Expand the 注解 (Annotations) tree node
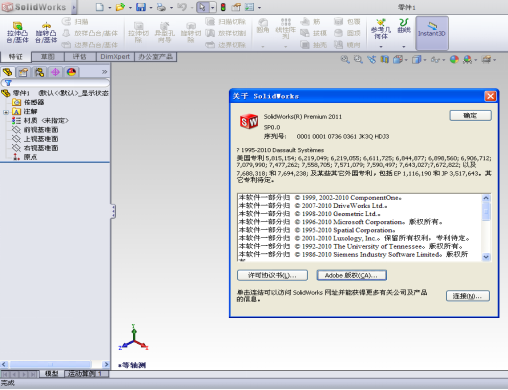 coord(6,112)
